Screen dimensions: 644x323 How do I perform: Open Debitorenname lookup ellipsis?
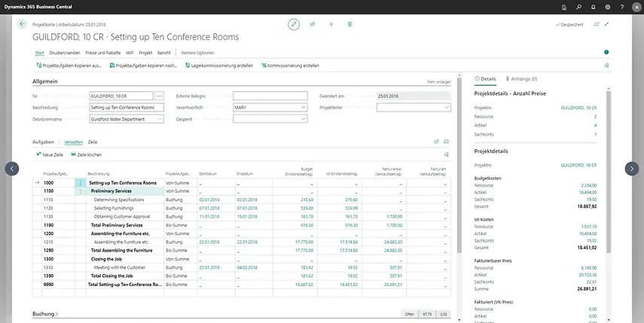point(160,119)
